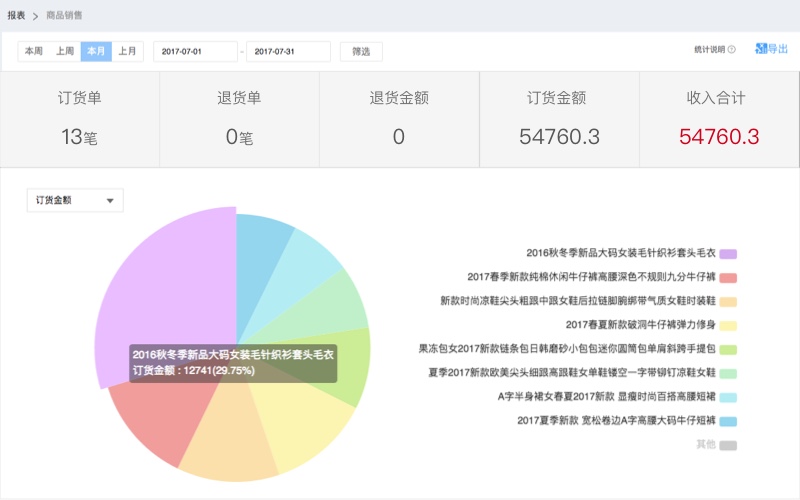Viewport: 800px width, 500px height.
Task: Toggle the red legend marker for 2017春季新款 jeans
Action: pos(728,277)
